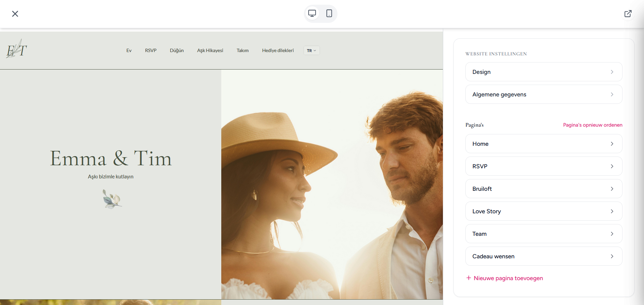Open Home page settings via its chevron

(612, 143)
